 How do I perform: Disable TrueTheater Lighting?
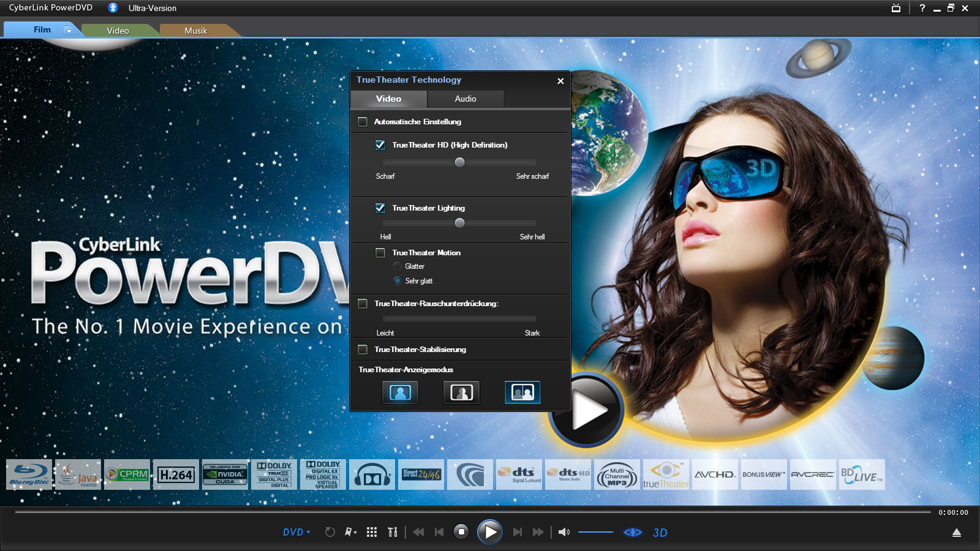tap(380, 208)
